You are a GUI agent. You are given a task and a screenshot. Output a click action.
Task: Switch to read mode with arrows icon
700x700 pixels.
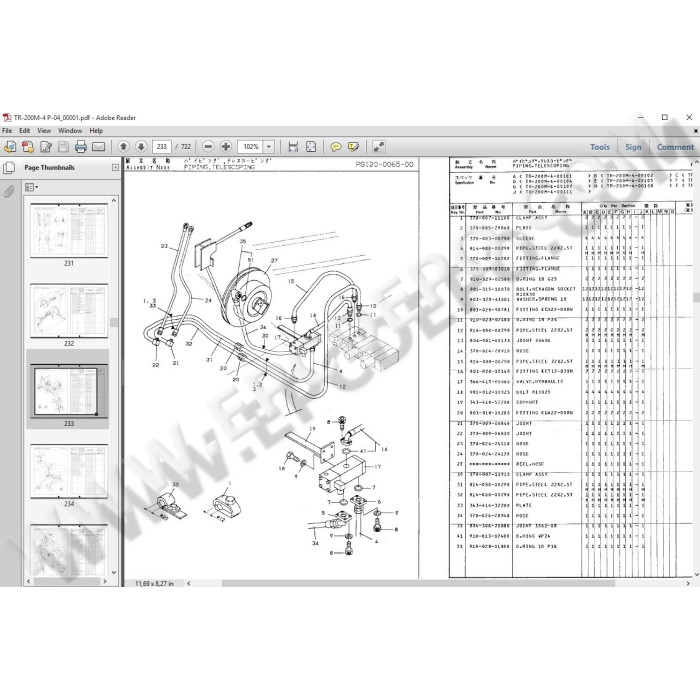(x=379, y=146)
